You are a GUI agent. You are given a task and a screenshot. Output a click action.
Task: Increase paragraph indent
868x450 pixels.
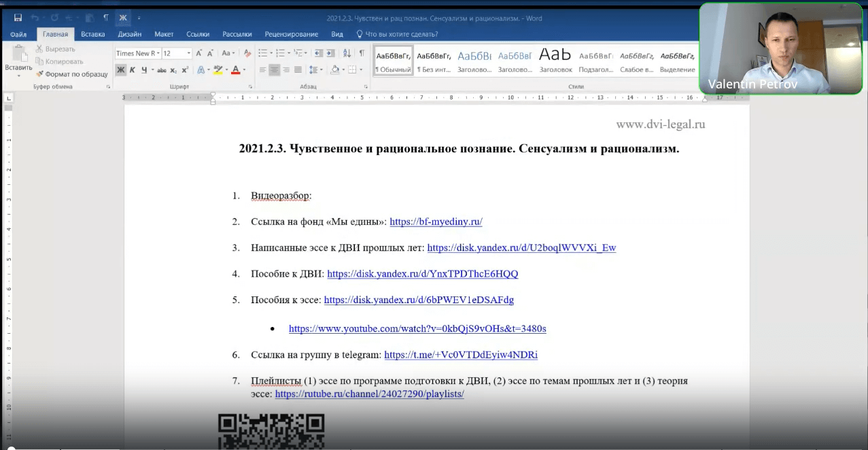click(x=331, y=53)
